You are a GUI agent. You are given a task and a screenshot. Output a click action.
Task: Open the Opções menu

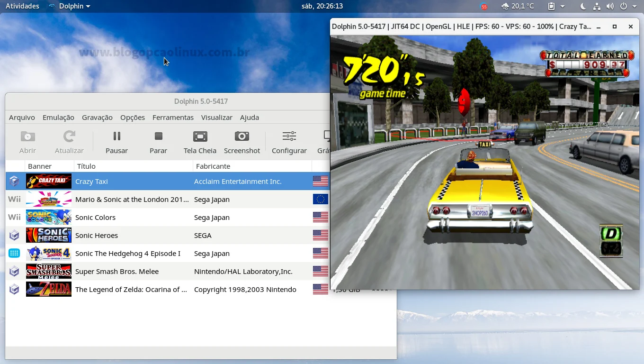[133, 118]
